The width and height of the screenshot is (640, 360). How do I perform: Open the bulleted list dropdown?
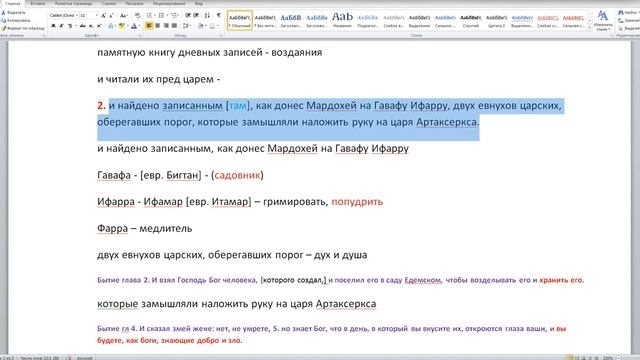coord(155,16)
